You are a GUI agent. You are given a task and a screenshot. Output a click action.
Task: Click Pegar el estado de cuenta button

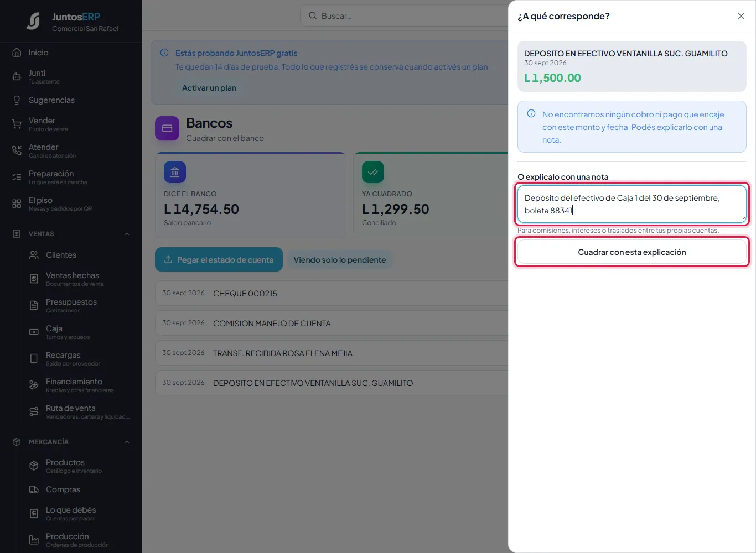click(x=219, y=259)
